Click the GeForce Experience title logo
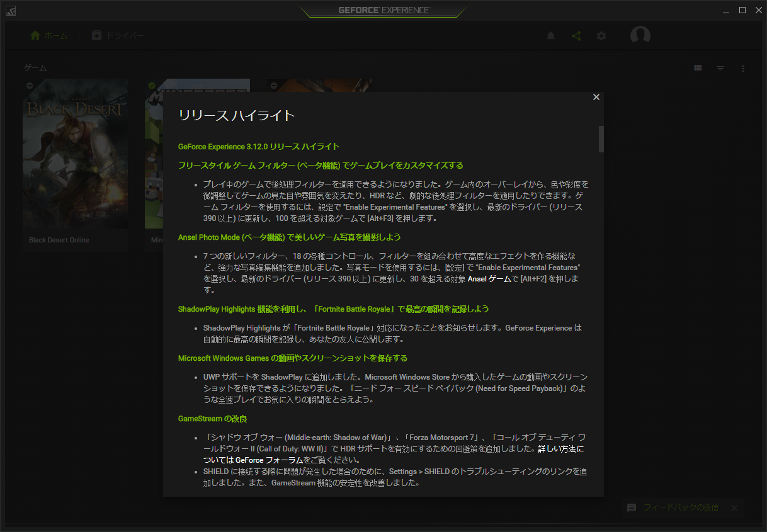Screen dimensions: 767x532 point(383,10)
